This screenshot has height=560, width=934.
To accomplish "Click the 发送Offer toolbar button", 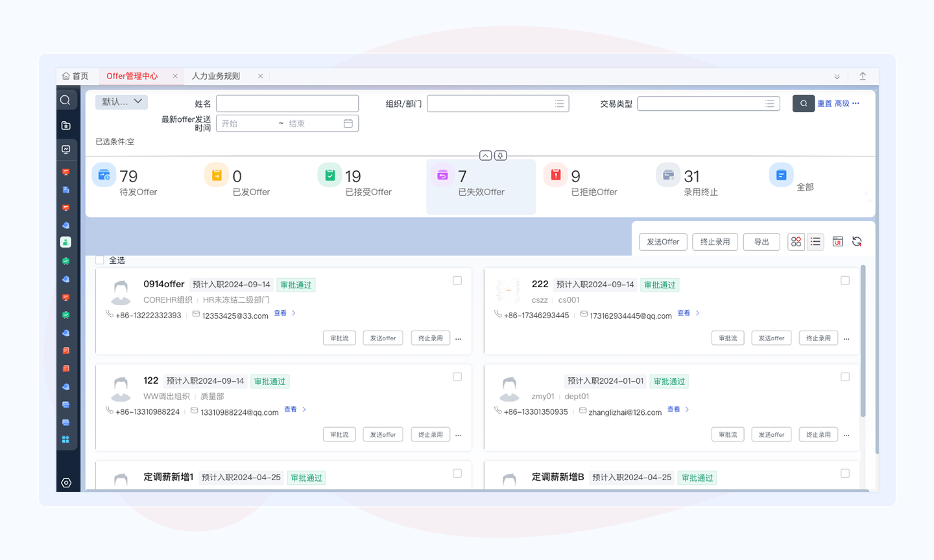I will point(663,242).
